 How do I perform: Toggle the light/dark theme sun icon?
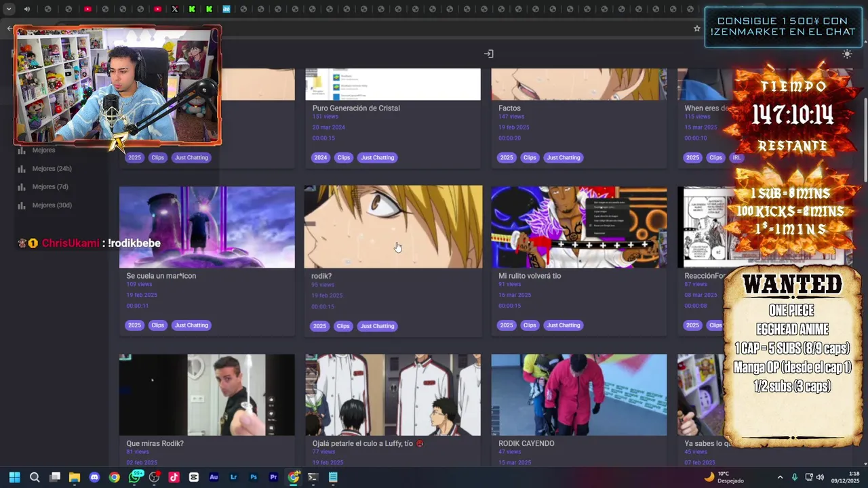(x=847, y=54)
